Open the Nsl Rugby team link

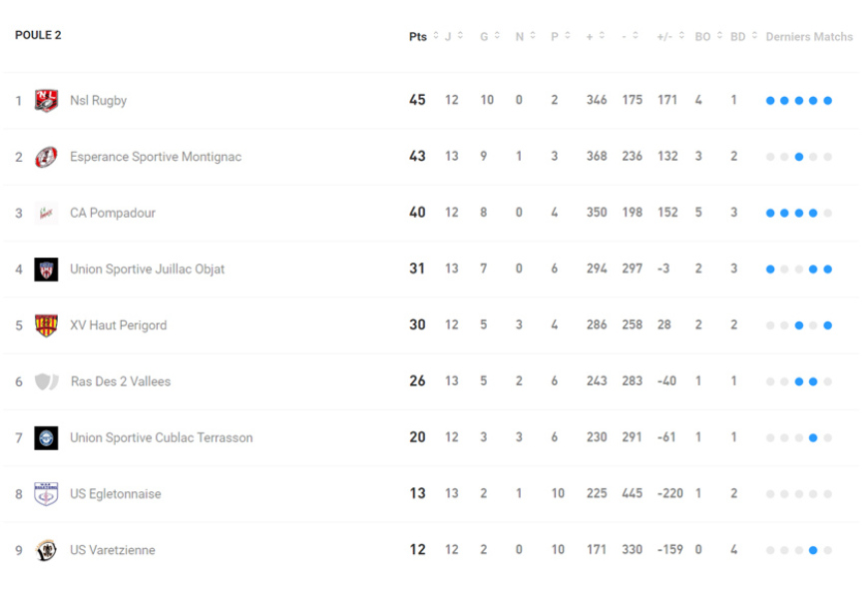coord(98,101)
